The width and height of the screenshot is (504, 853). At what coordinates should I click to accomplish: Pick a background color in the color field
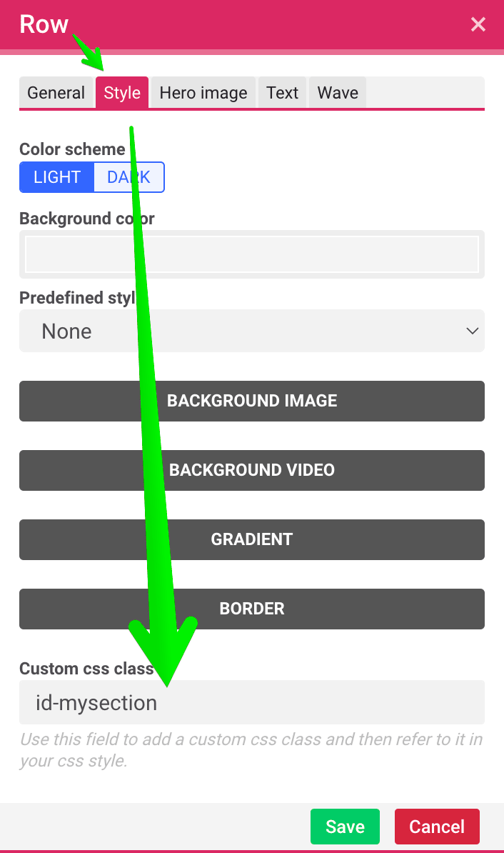252,254
